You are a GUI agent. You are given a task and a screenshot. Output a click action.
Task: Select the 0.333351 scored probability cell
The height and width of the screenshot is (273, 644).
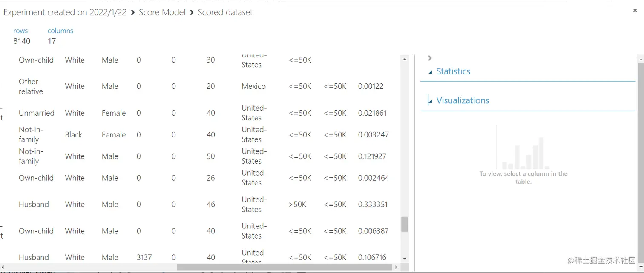tap(373, 205)
